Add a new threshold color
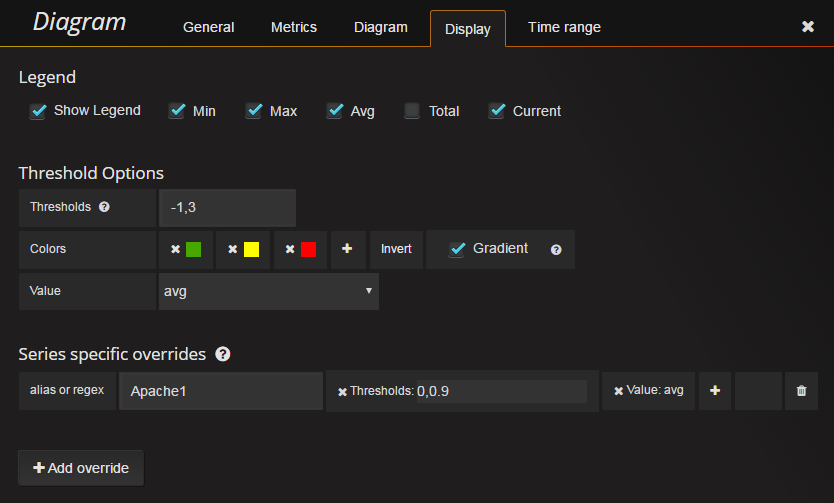 click(x=347, y=249)
